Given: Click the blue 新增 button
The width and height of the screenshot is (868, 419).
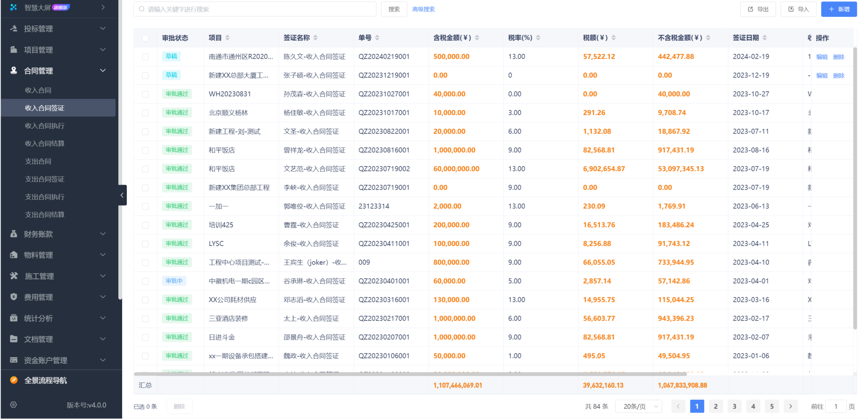Looking at the screenshot, I should (x=839, y=9).
